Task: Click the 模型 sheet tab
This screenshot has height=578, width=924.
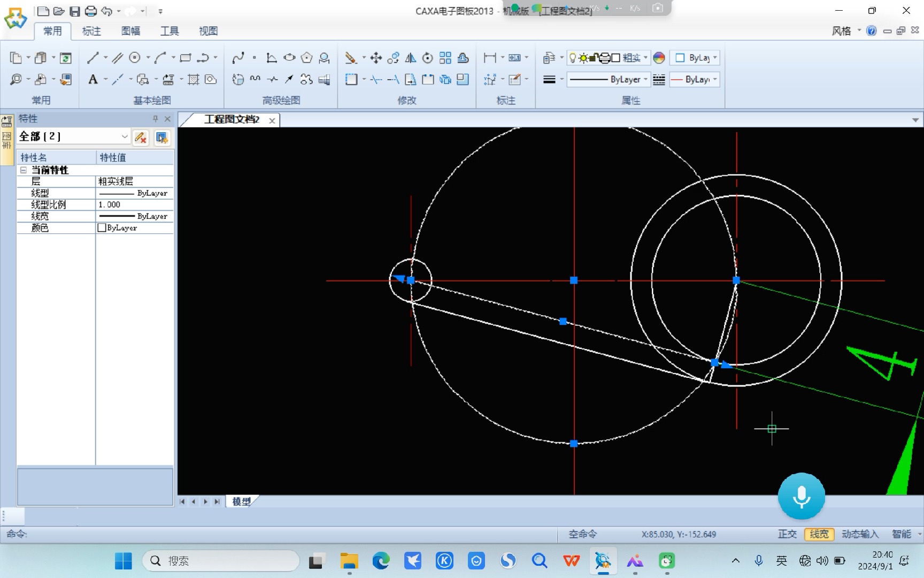Action: pyautogui.click(x=242, y=501)
